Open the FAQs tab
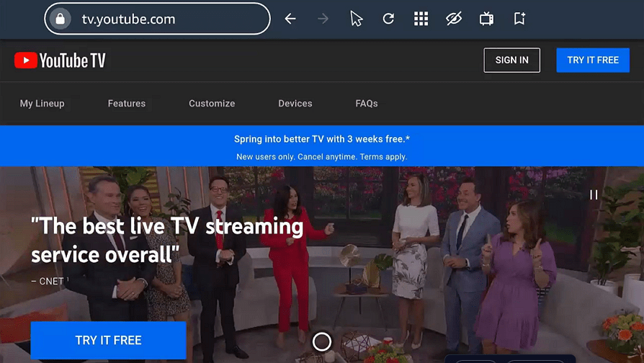Image resolution: width=644 pixels, height=363 pixels. click(x=367, y=104)
